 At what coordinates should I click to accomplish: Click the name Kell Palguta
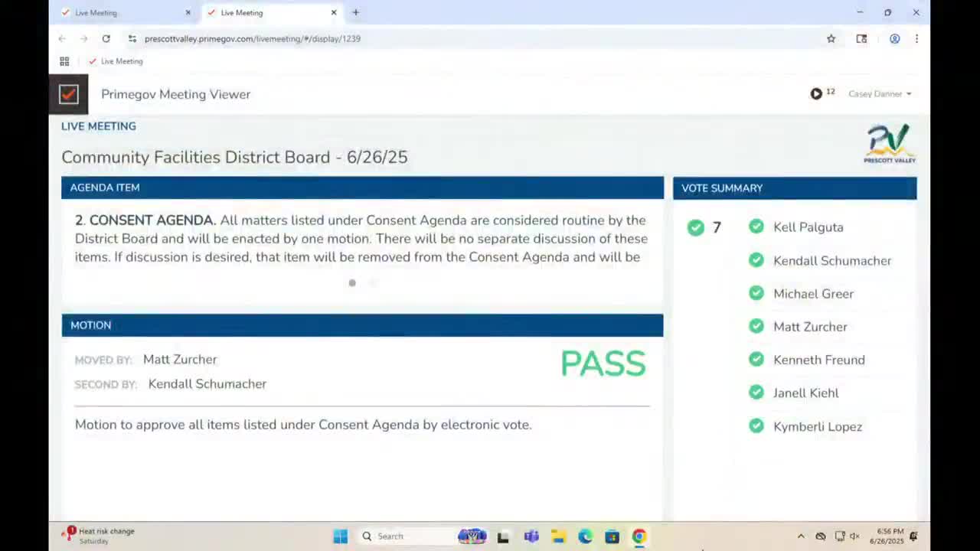pos(808,227)
